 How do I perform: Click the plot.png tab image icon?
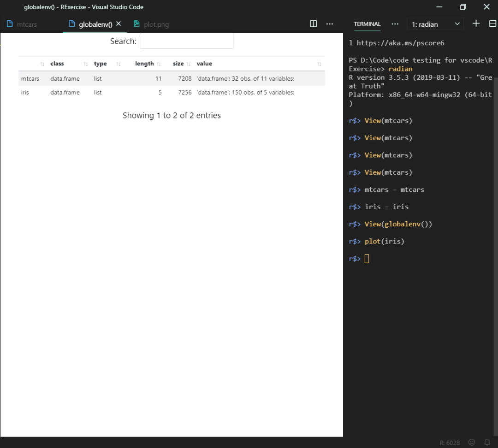coord(136,24)
